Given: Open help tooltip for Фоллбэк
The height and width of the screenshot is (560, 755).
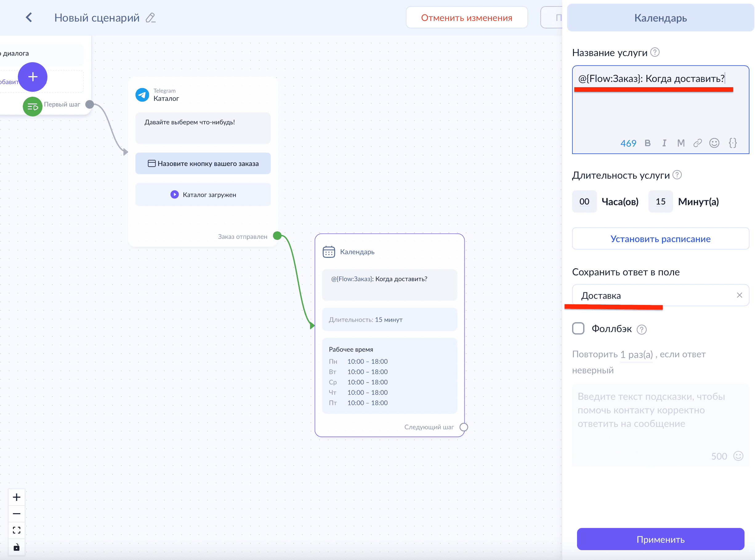Looking at the screenshot, I should tap(641, 329).
